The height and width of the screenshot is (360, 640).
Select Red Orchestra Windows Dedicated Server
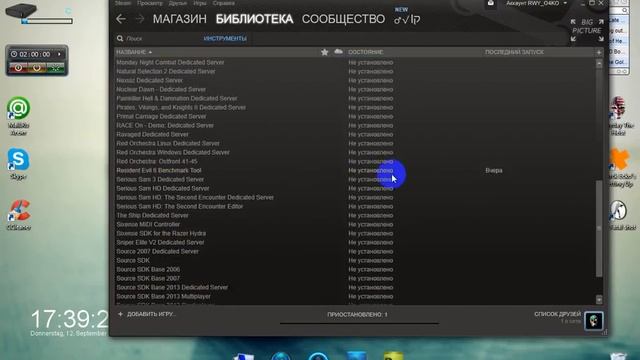(173, 152)
